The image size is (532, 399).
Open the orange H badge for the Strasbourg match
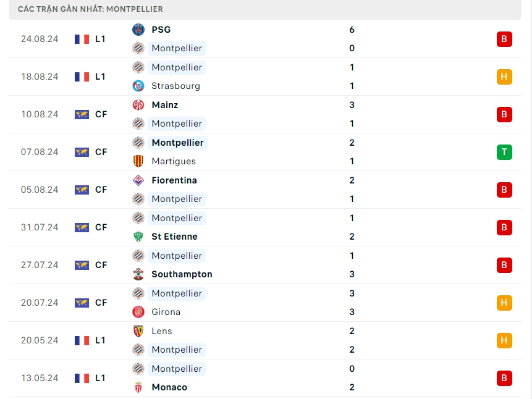[x=504, y=77]
